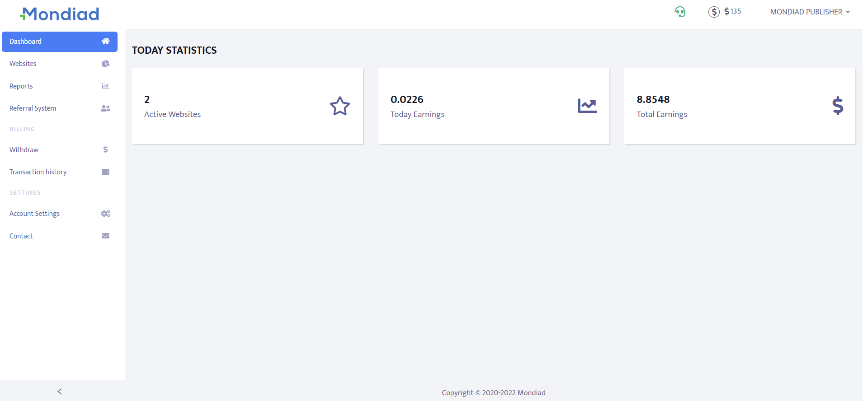Viewport: 868px width, 401px height.
Task: Select the Active Websites card
Action: [x=247, y=106]
